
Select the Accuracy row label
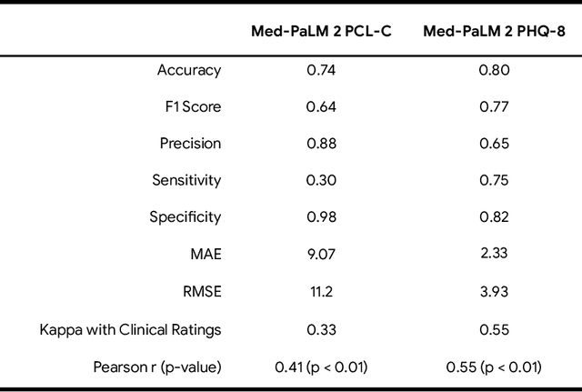[190, 70]
